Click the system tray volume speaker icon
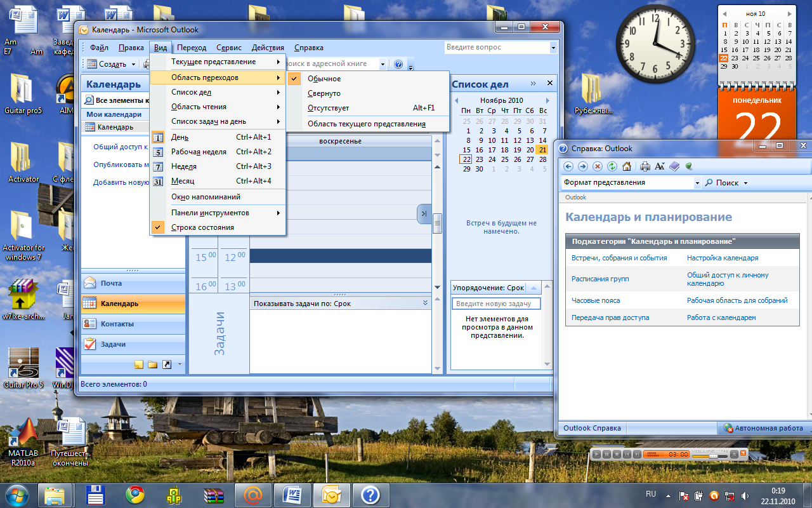Viewport: 812px width, 508px height. 744,495
